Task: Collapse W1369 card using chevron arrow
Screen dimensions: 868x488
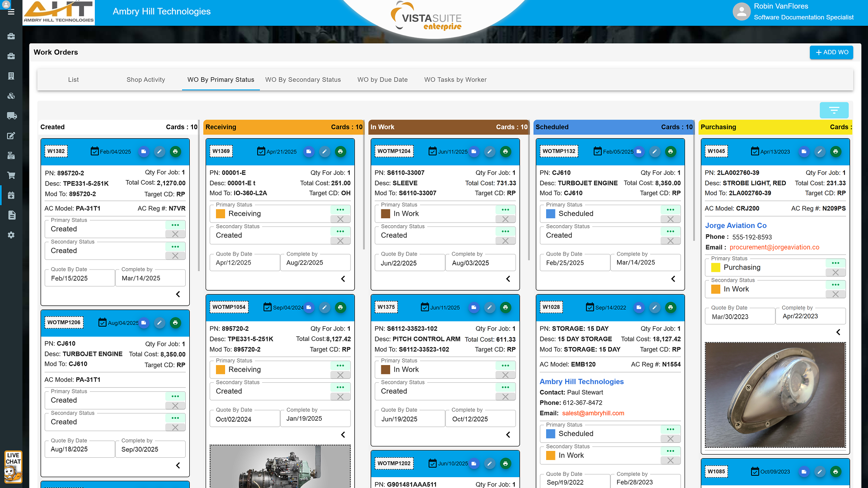Action: click(x=343, y=279)
